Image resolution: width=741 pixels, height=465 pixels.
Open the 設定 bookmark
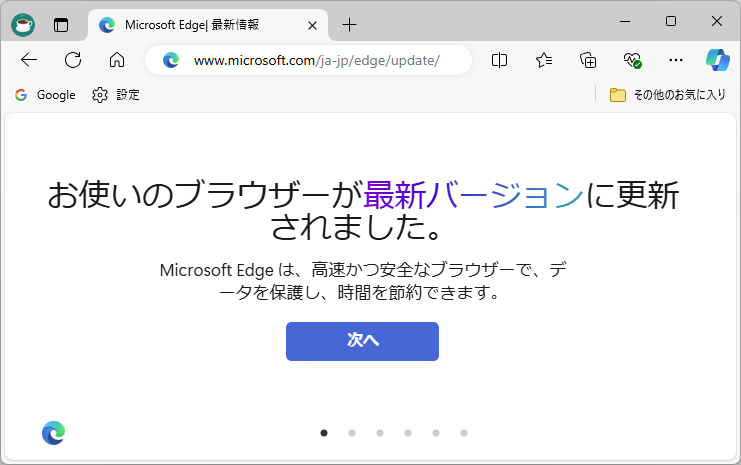[x=116, y=95]
